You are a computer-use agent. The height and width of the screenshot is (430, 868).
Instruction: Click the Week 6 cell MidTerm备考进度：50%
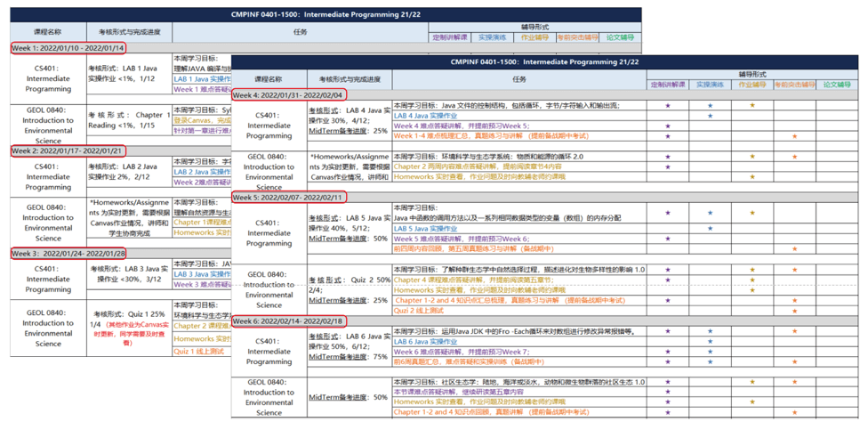click(x=349, y=397)
